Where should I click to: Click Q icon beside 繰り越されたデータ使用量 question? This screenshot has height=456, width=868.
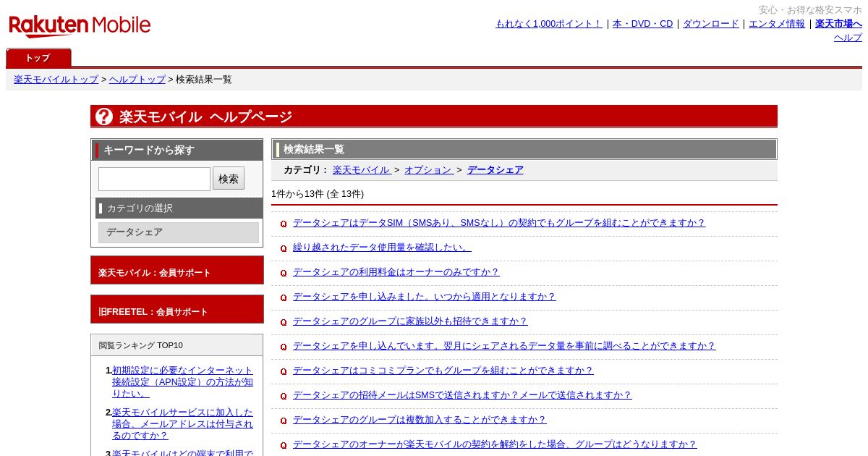284,248
